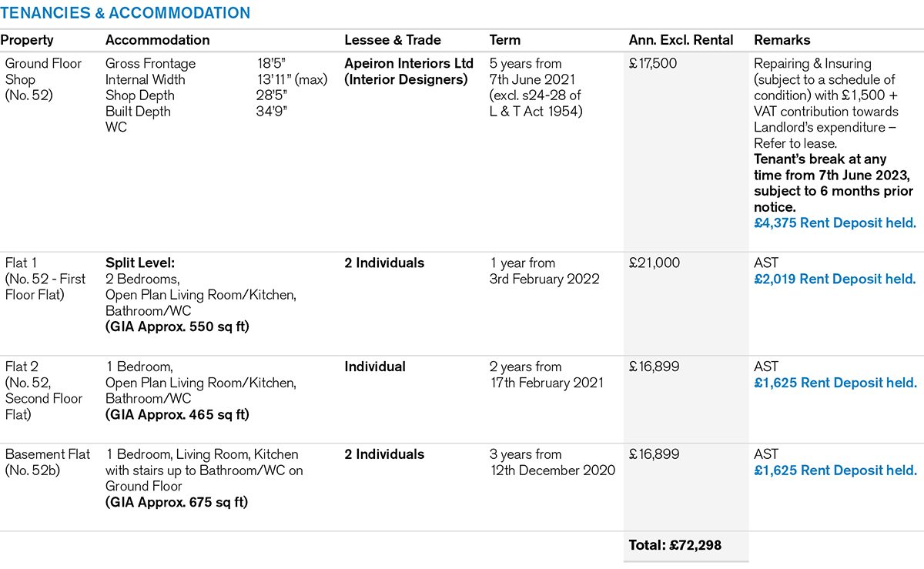Click the Ann. Excl. Rental column header

681,40
